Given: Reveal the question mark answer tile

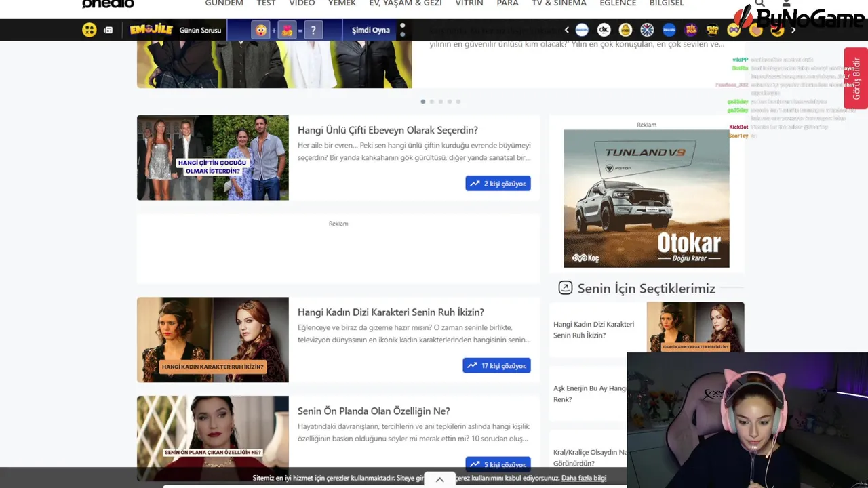Looking at the screenshot, I should pyautogui.click(x=313, y=30).
